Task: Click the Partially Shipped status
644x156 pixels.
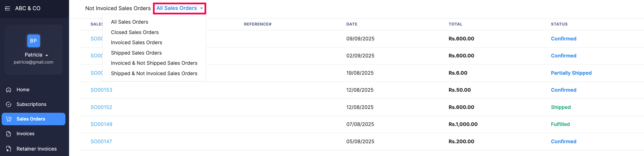Action: click(571, 73)
